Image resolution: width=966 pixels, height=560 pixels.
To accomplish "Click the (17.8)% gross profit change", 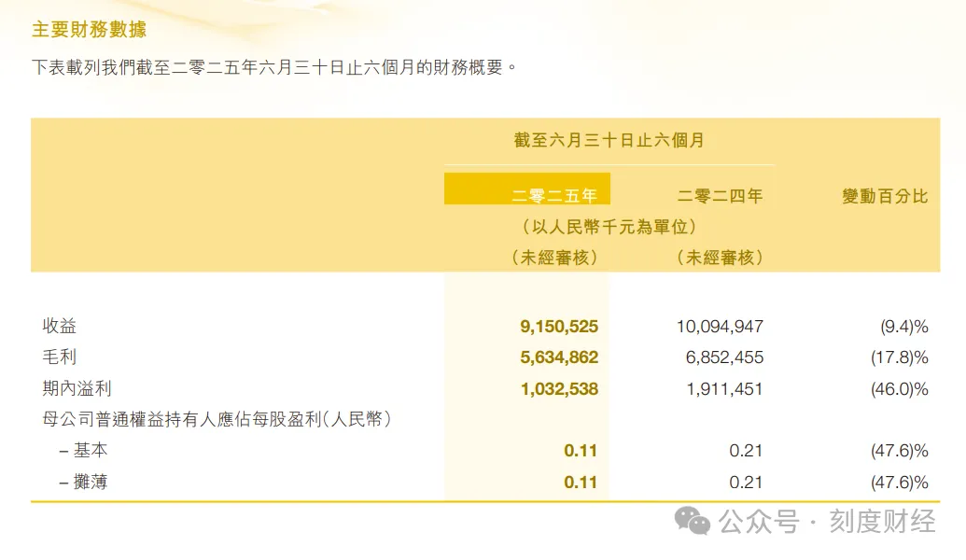I will (900, 357).
